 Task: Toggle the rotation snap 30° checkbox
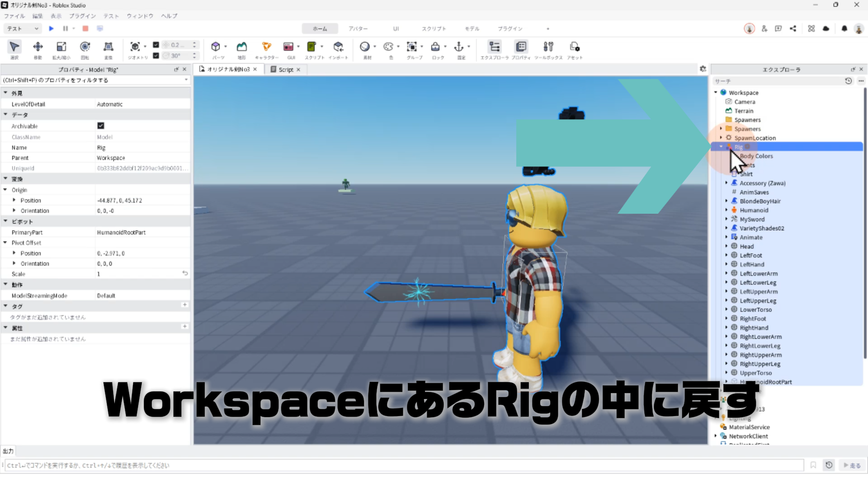tap(156, 56)
